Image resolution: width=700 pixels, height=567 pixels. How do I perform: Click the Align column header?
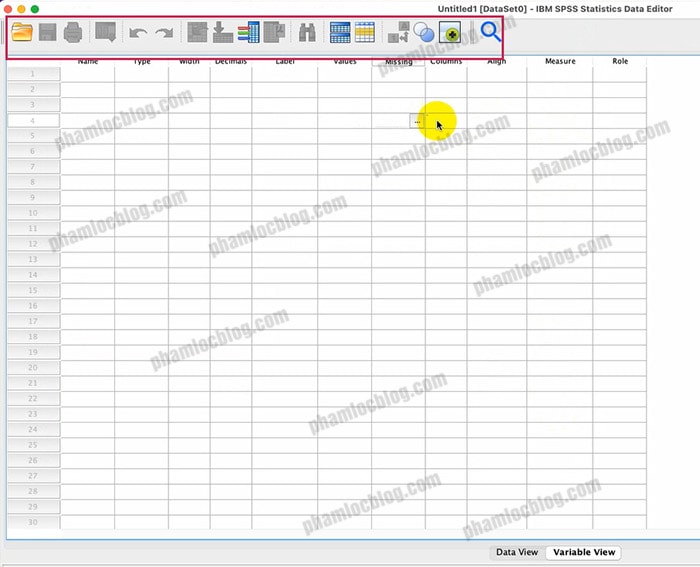(497, 62)
